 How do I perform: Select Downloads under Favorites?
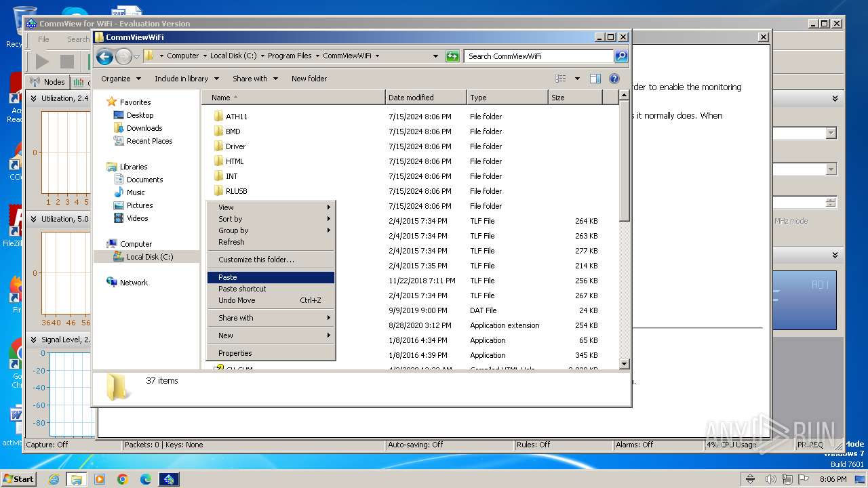pyautogui.click(x=144, y=128)
